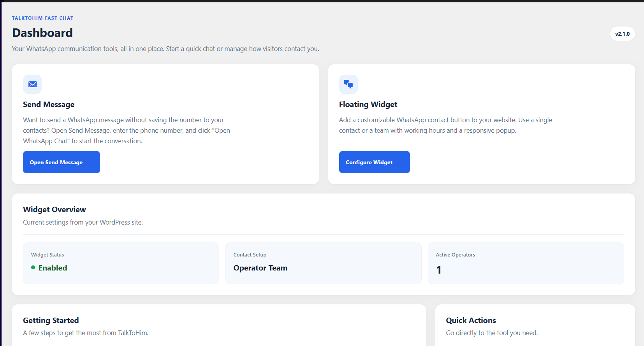Image resolution: width=644 pixels, height=346 pixels.
Task: Click the dashboard subtitle about WhatsApp communication tools
Action: tap(165, 49)
